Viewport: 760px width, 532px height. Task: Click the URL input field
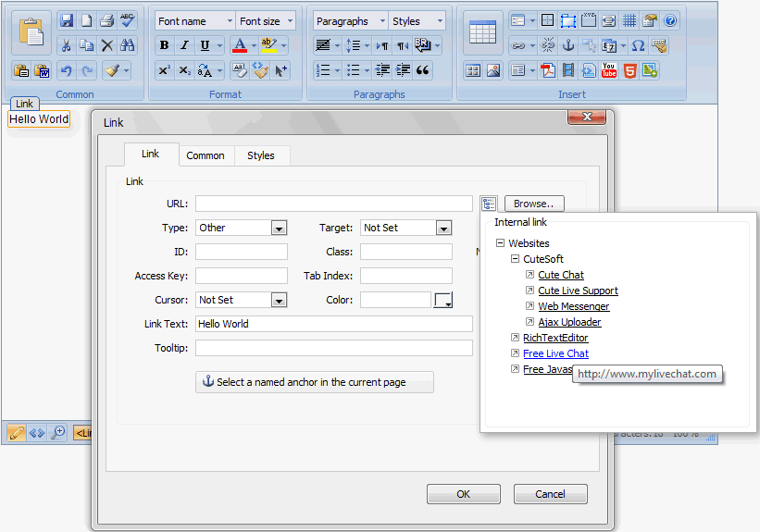[x=333, y=204]
